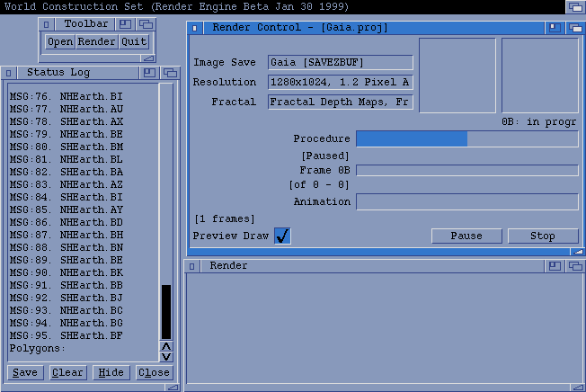586x392 pixels.
Task: Click the Procedure progress bar
Action: [466, 138]
